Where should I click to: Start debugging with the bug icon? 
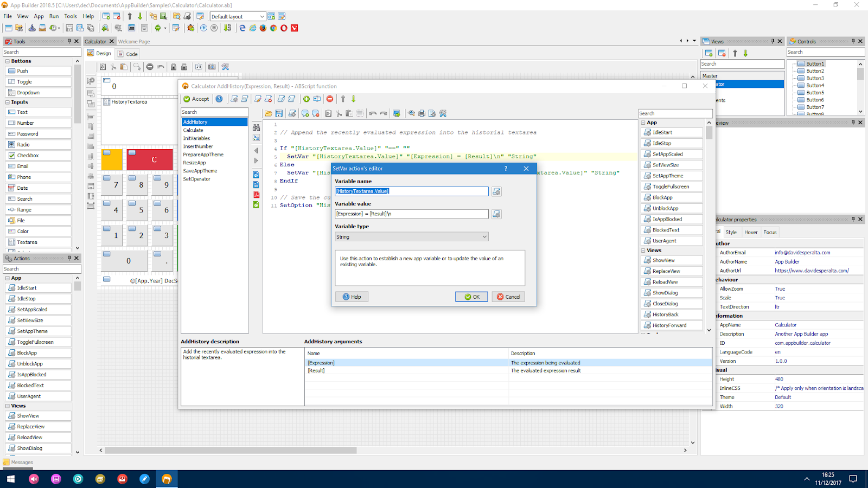point(190,28)
